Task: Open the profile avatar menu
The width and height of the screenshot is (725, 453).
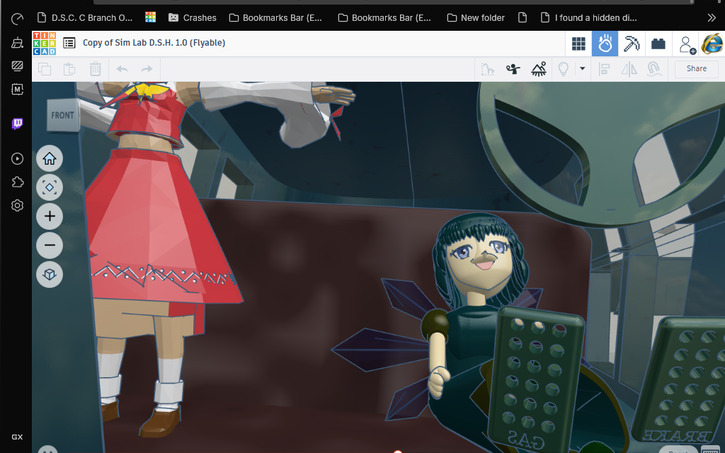Action: (713, 43)
